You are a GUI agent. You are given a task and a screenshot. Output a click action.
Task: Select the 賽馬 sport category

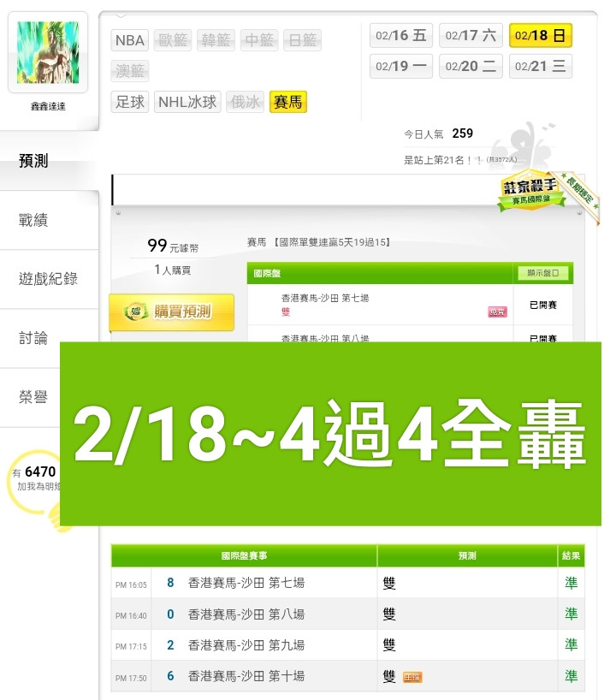tap(288, 102)
